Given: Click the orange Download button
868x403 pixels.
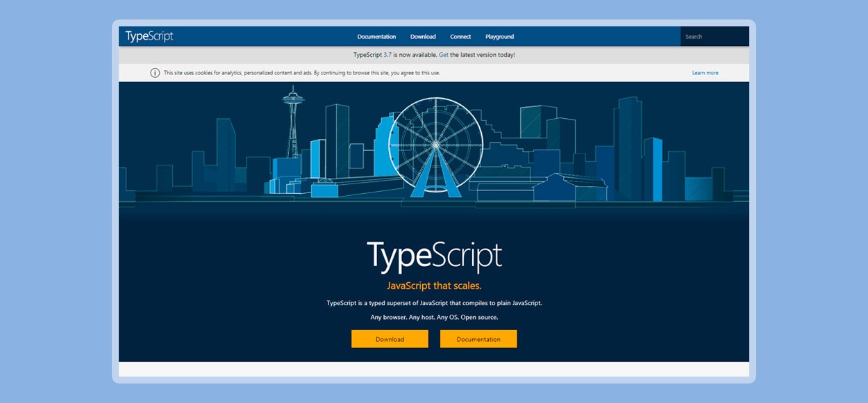Looking at the screenshot, I should (390, 339).
